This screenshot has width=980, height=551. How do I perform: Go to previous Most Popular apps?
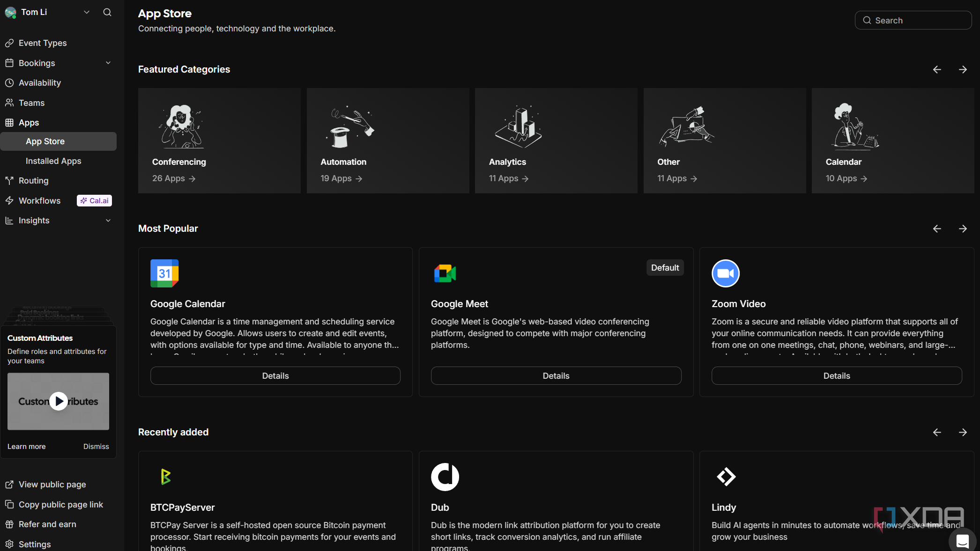[x=937, y=228]
